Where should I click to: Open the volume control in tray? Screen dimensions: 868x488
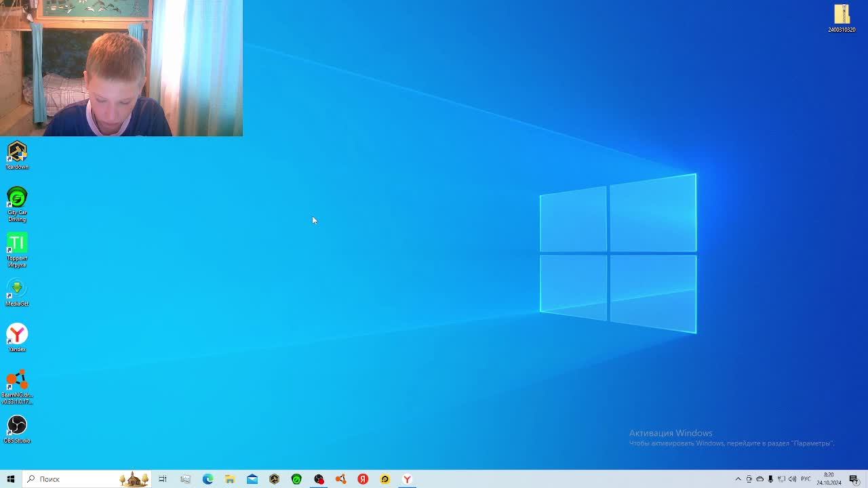point(792,479)
